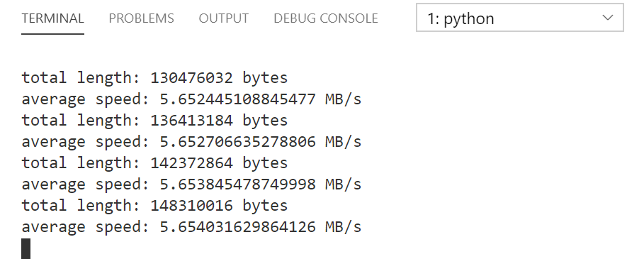The width and height of the screenshot is (644, 259).
Task: Click "average speed:" label on first speed line
Action: (x=85, y=99)
